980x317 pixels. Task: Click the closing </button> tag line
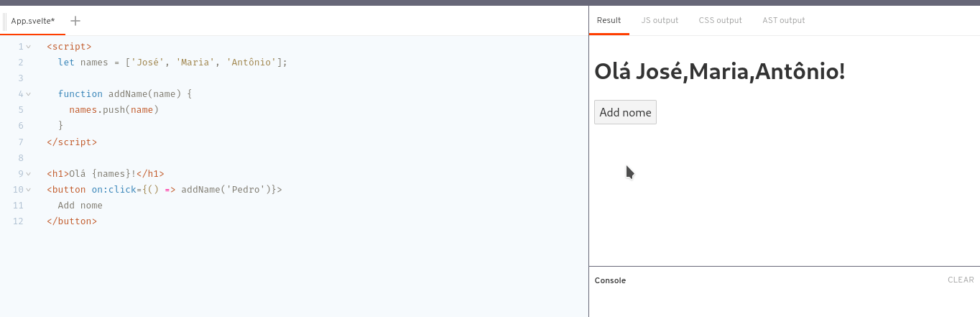[72, 221]
